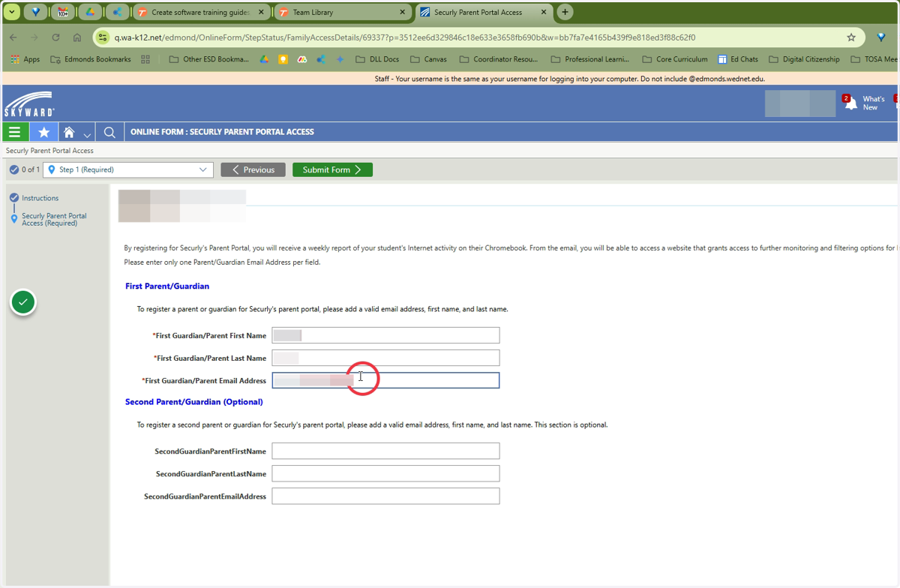The image size is (900, 588).
Task: Go to Skyward home via house icon
Action: tap(69, 132)
